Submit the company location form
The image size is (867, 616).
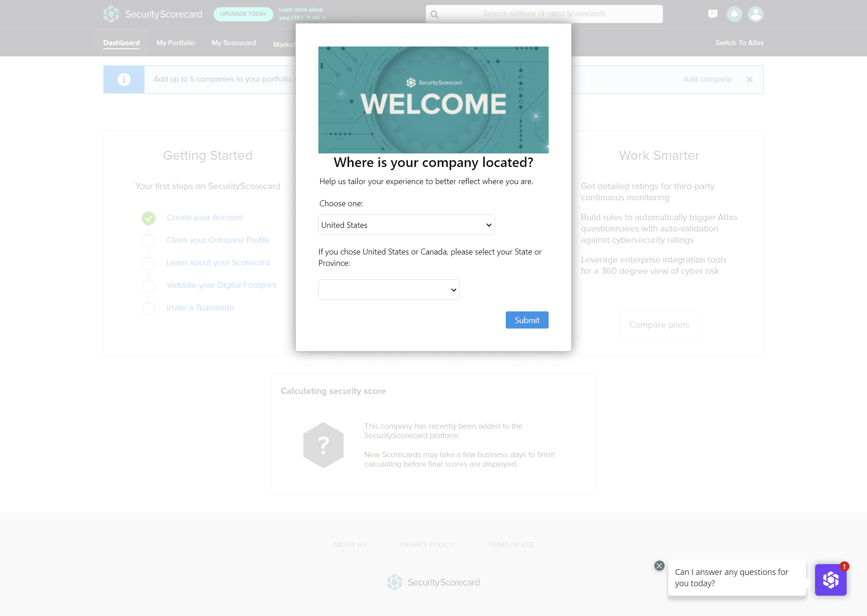[x=527, y=320]
